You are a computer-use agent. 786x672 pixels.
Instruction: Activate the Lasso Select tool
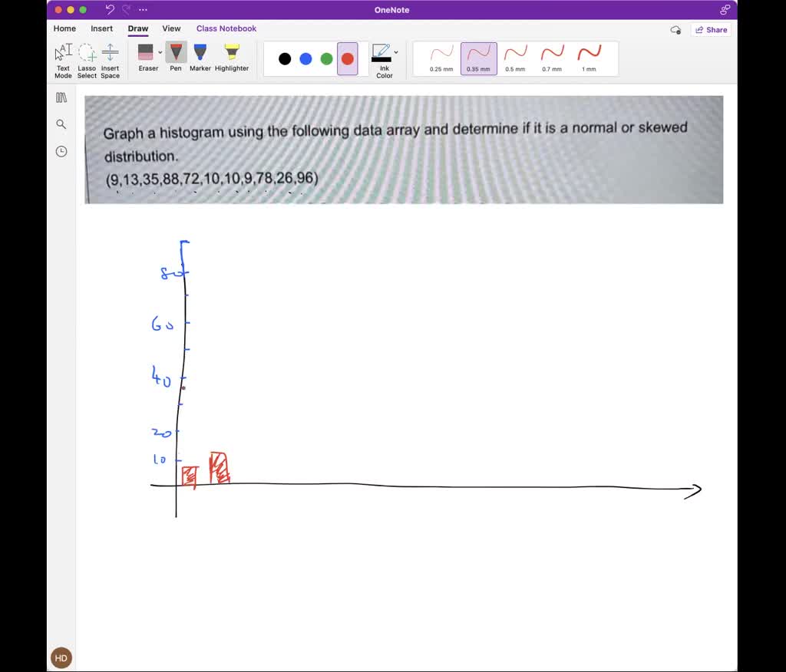pyautogui.click(x=87, y=61)
